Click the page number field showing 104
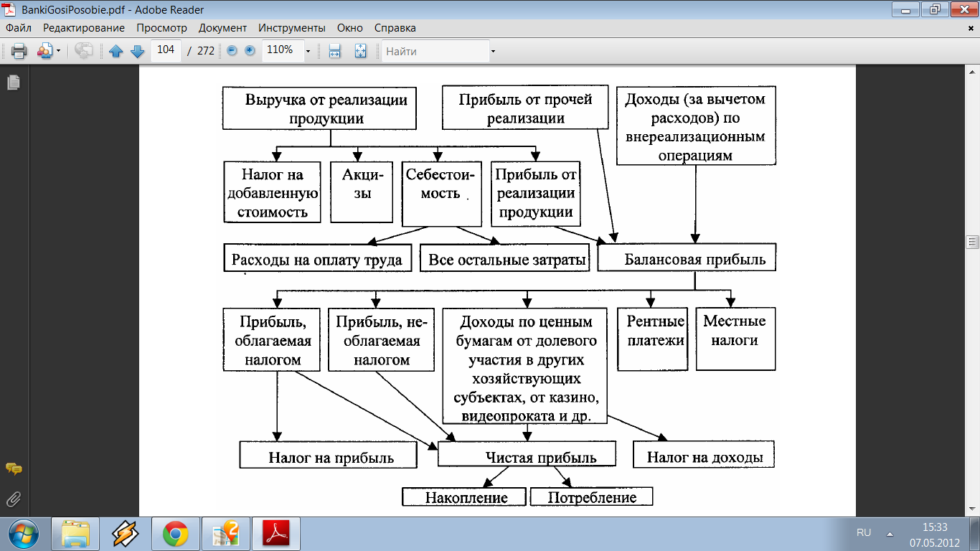The height and width of the screenshot is (551, 980). [x=166, y=50]
